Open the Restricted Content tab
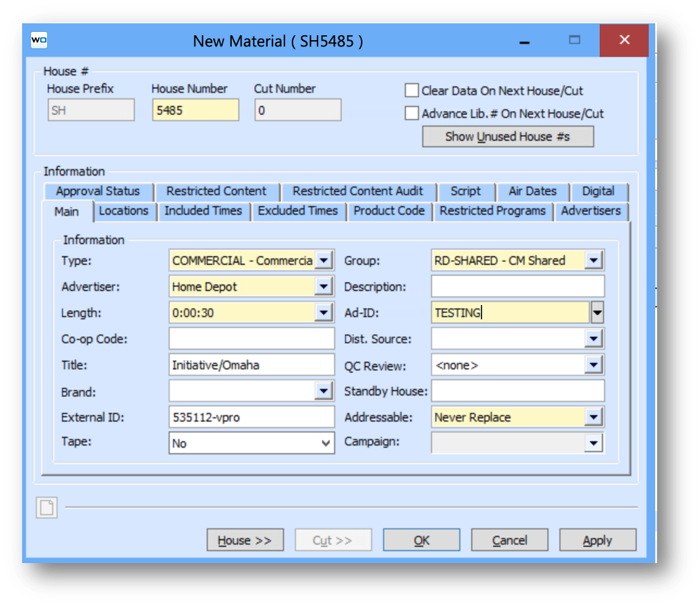Image resolution: width=700 pixels, height=606 pixels. click(217, 192)
